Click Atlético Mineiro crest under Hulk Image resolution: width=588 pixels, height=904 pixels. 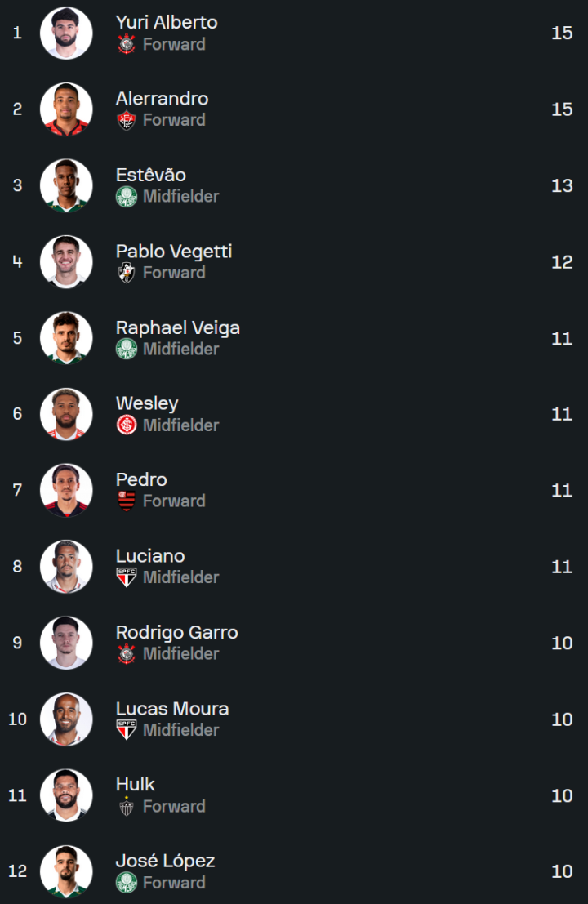point(127,806)
